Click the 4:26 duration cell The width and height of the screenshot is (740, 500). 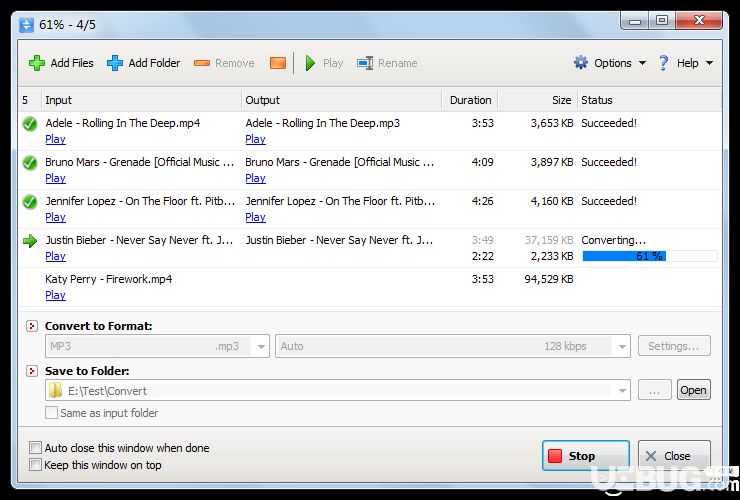482,201
